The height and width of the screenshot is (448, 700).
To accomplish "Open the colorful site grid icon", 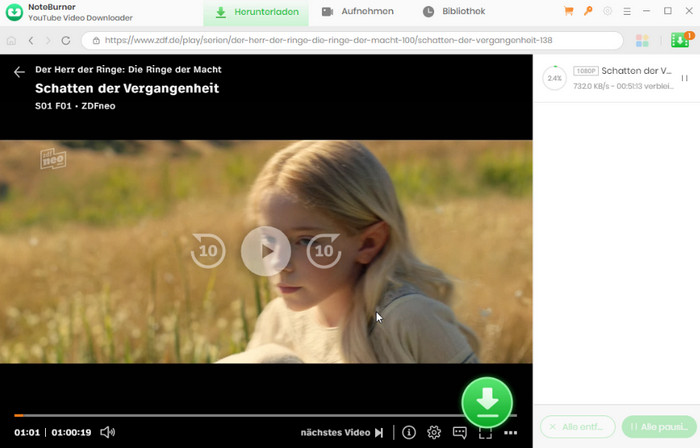I will [642, 41].
